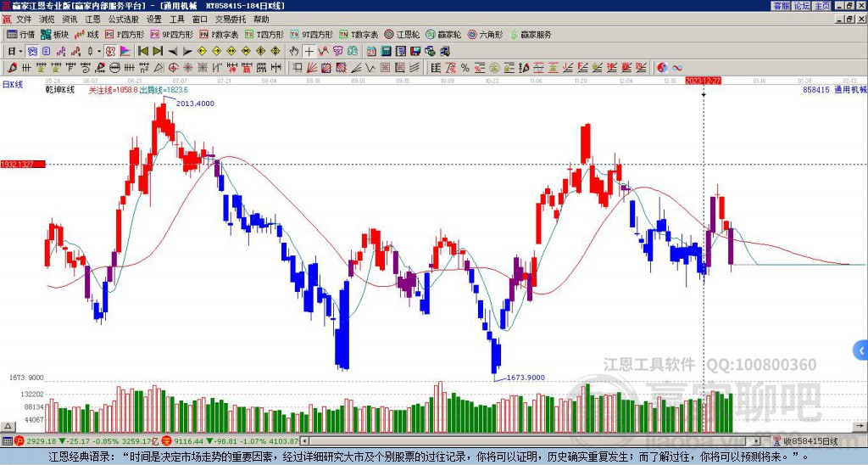Jump to first bar icon
868x465 pixels.
click(x=143, y=52)
